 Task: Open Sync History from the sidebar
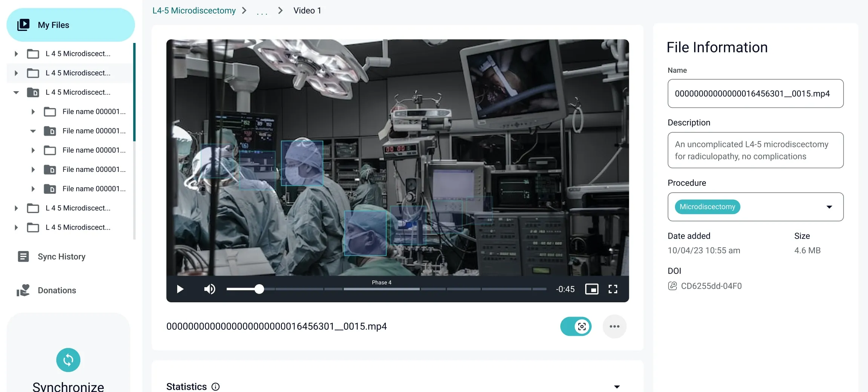click(x=61, y=256)
